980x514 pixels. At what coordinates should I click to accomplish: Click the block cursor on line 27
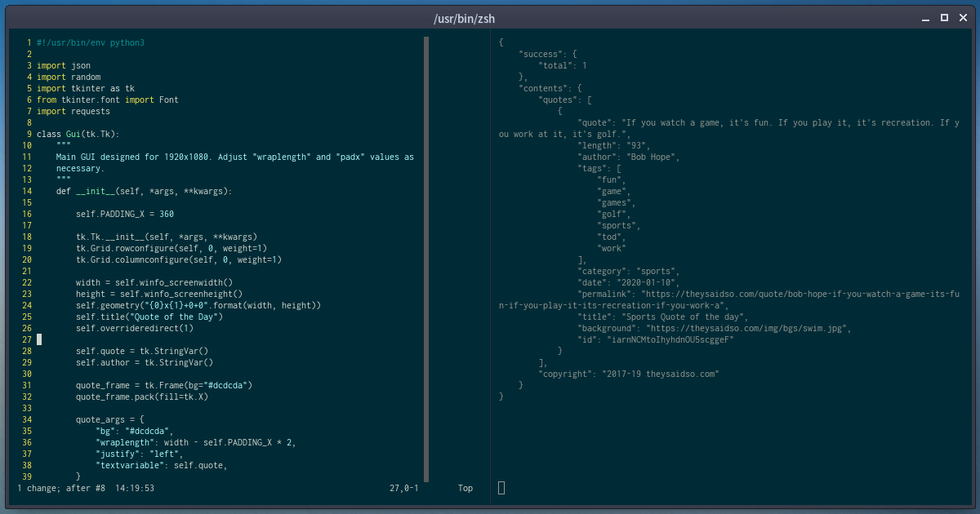(x=38, y=339)
